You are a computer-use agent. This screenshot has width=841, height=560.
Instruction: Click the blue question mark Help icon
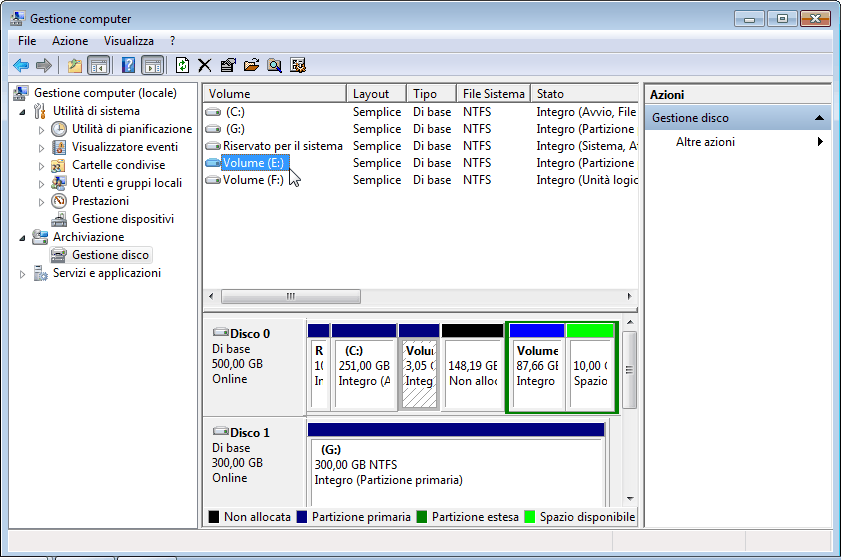point(128,65)
